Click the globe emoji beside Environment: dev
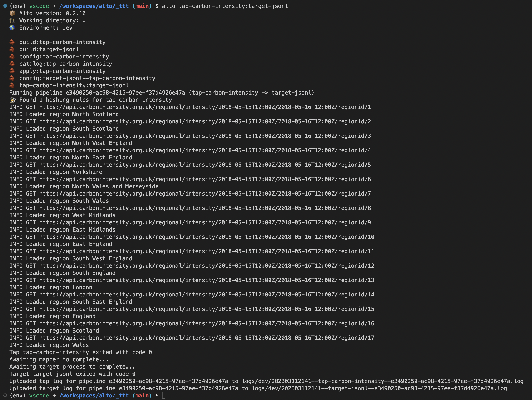Image resolution: width=532 pixels, height=400 pixels. 12,28
